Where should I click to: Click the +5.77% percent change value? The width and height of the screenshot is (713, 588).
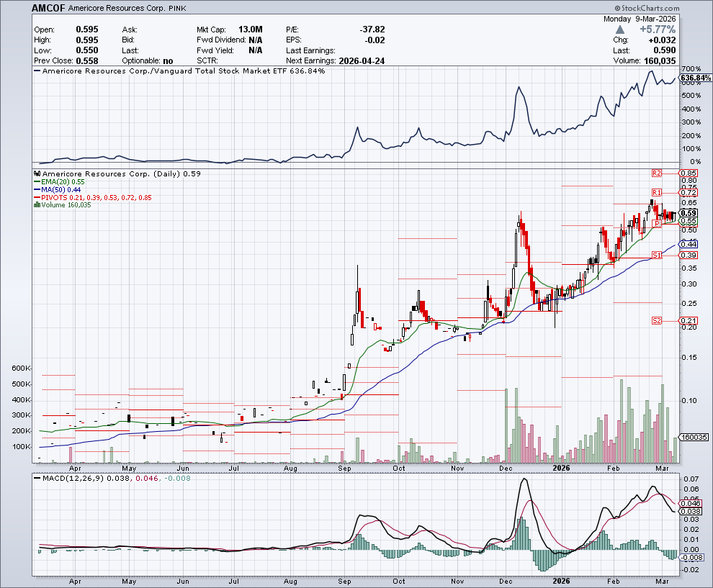[x=658, y=30]
